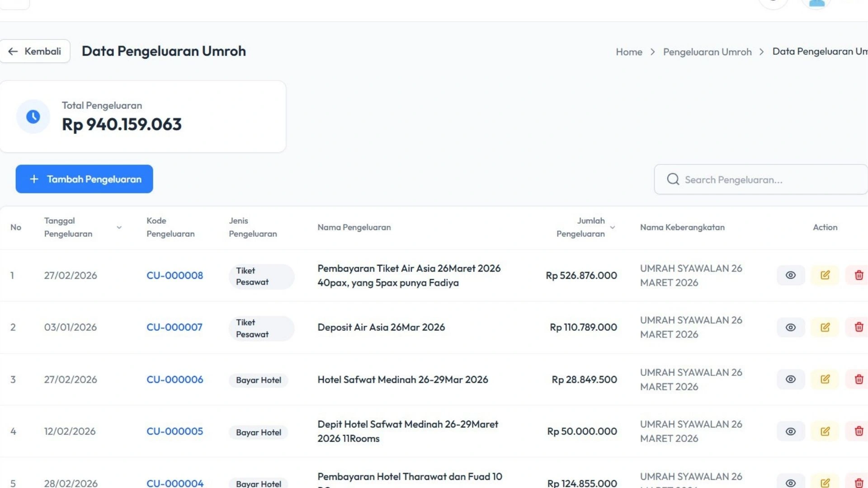Click the edit pencil icon for CU-000006
868x488 pixels.
point(825,379)
